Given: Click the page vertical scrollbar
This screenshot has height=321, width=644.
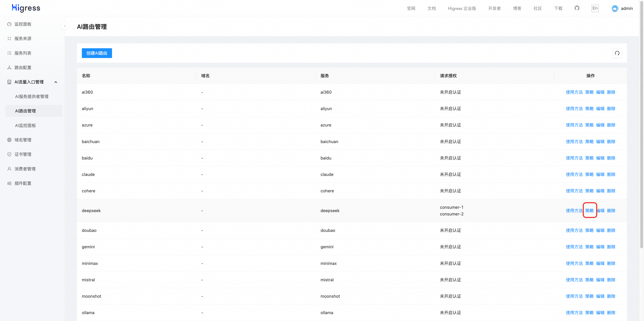Looking at the screenshot, I should click(x=641, y=125).
